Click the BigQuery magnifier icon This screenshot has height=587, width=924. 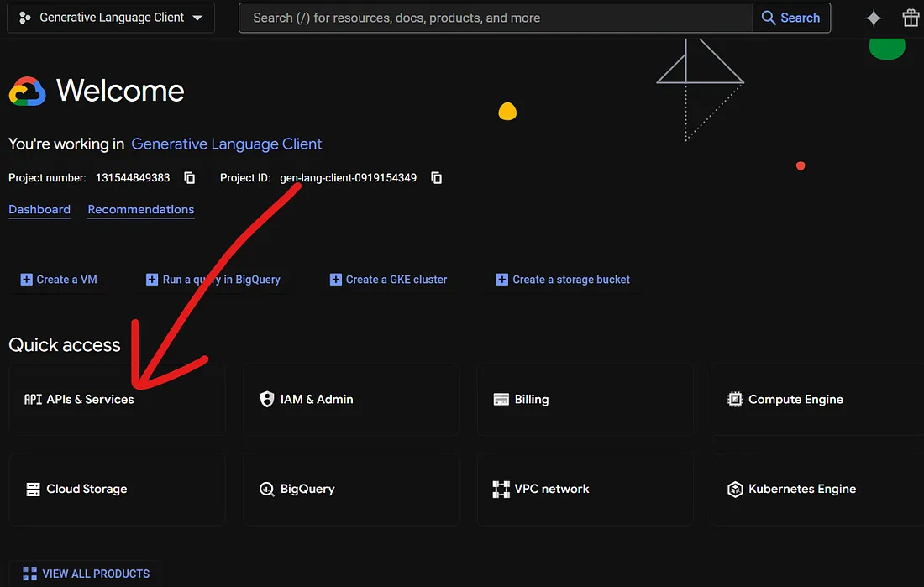(x=267, y=489)
